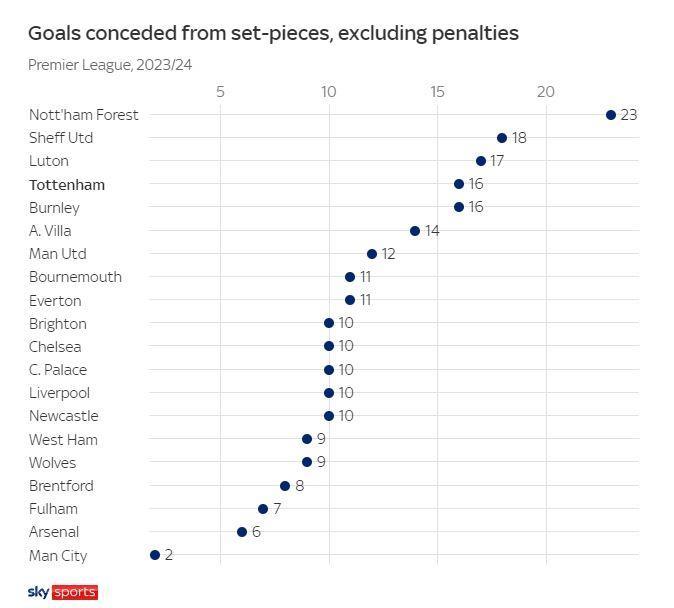Viewport: 674px width, 608px height.
Task: Click the Burnley dot at 16
Action: pyautogui.click(x=459, y=207)
